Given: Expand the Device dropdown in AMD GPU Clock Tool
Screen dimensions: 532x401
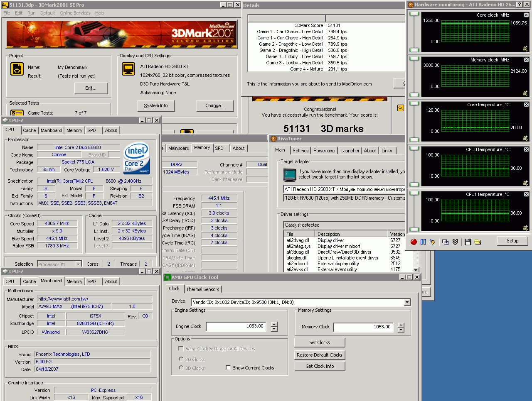Looking at the screenshot, I should 407,302.
